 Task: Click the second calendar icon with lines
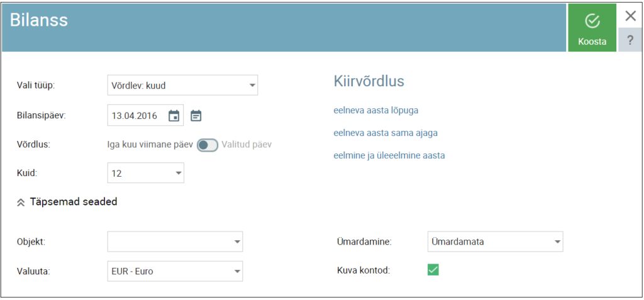click(x=196, y=116)
